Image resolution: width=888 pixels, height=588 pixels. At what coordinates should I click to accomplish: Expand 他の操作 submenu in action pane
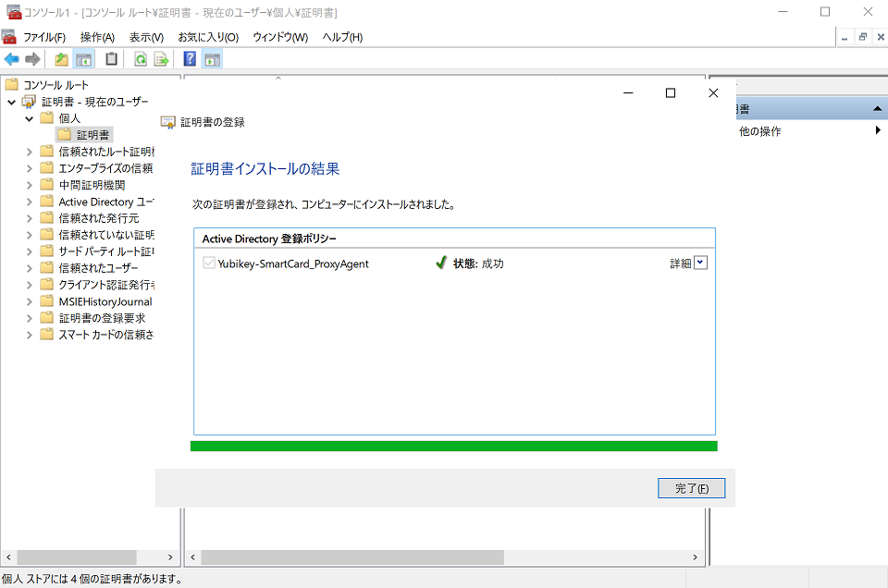coord(877,131)
